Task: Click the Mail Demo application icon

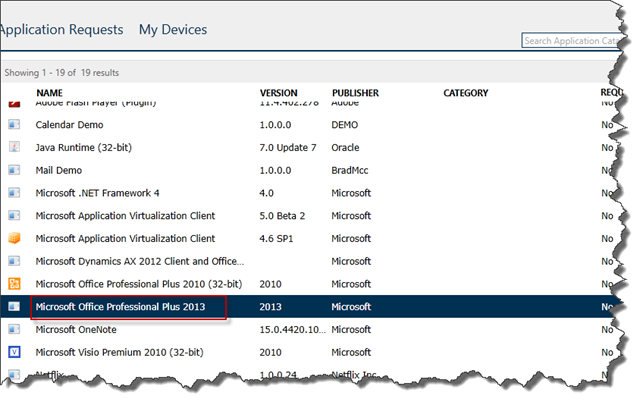Action: click(x=14, y=170)
